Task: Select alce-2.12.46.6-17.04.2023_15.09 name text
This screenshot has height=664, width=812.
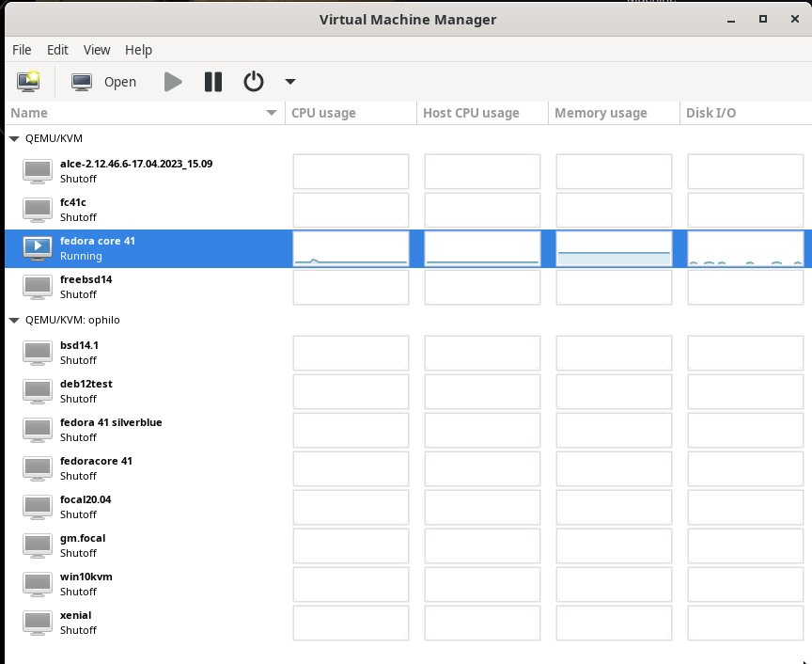Action: (x=136, y=164)
